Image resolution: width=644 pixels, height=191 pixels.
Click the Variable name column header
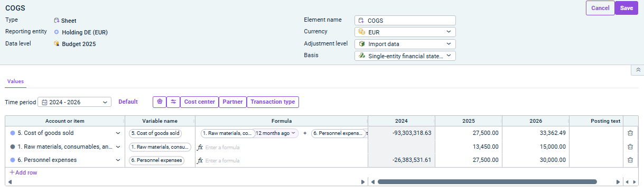tap(160, 121)
